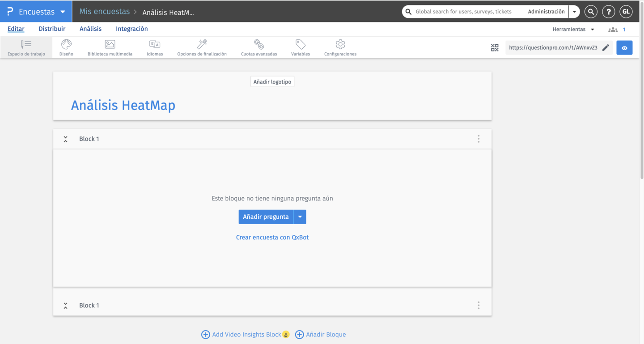The width and height of the screenshot is (644, 344).
Task: Open the Configuraciones gear icon
Action: pyautogui.click(x=340, y=44)
